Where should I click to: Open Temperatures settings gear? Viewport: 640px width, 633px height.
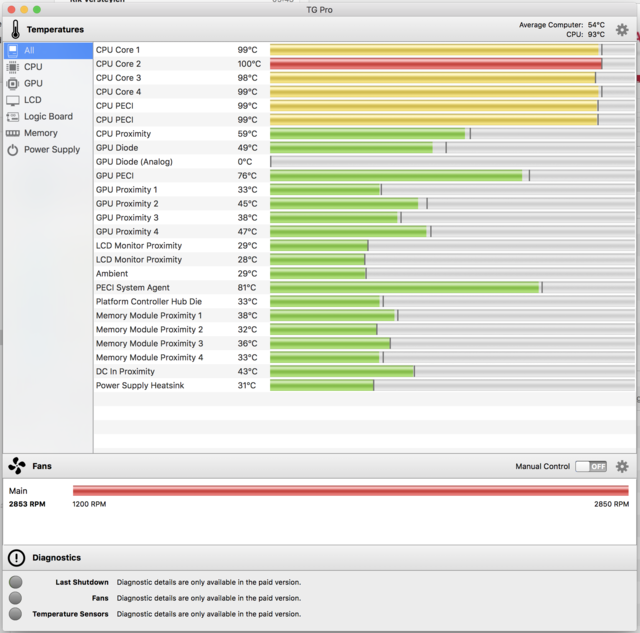tap(622, 30)
